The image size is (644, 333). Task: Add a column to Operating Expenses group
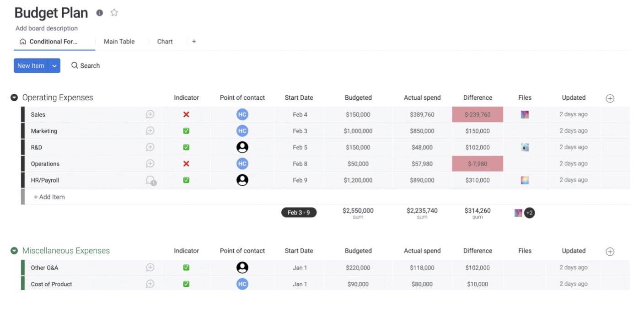tap(610, 98)
